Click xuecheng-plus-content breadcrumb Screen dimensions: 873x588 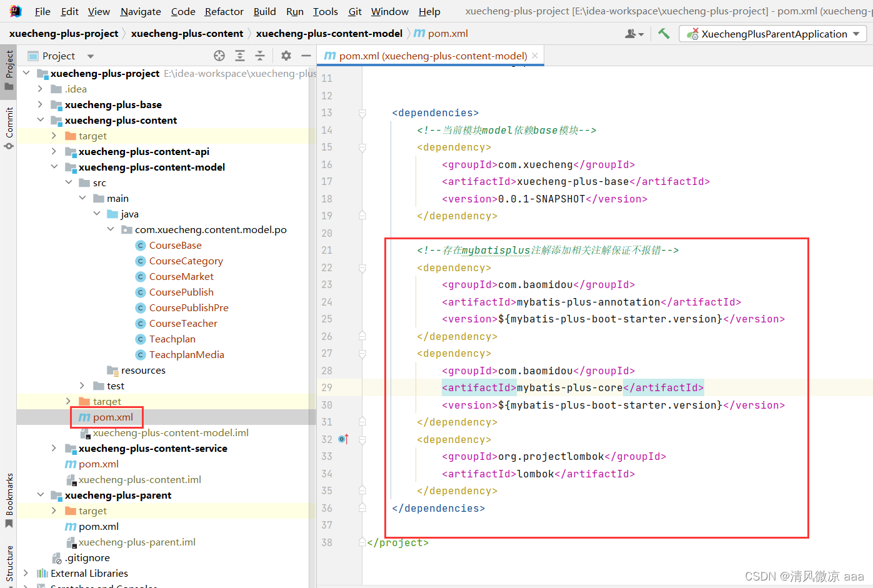click(187, 34)
